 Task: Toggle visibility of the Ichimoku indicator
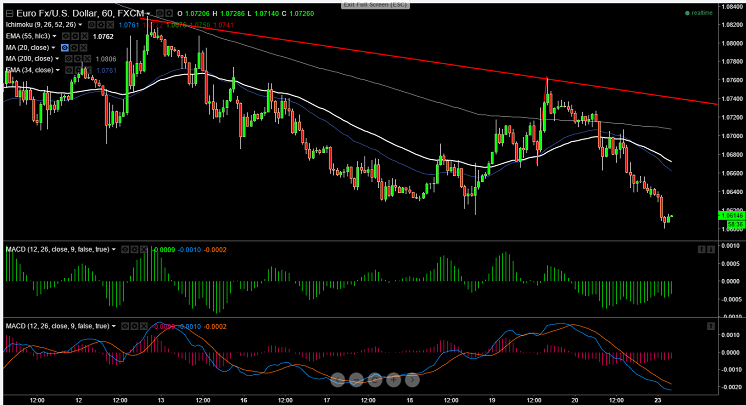[x=92, y=25]
